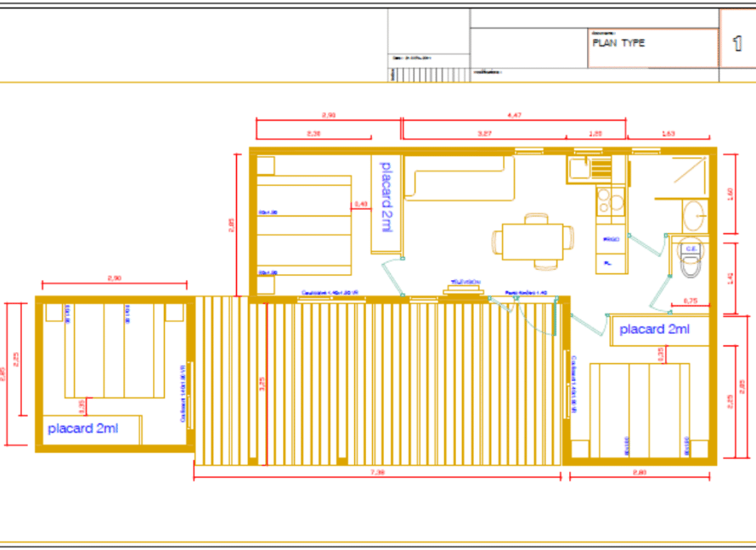Select the TELEVISION unit symbol
The image size is (756, 550).
point(465,287)
